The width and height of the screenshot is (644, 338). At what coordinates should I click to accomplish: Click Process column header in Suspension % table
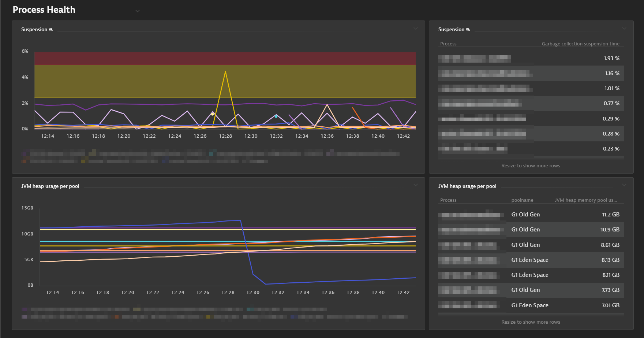pos(448,44)
